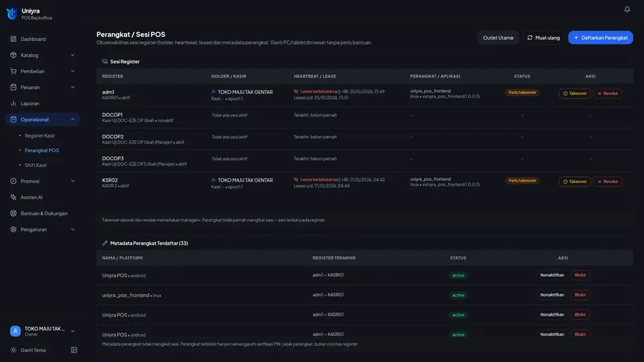Open Asisten AI menu item

[43, 197]
